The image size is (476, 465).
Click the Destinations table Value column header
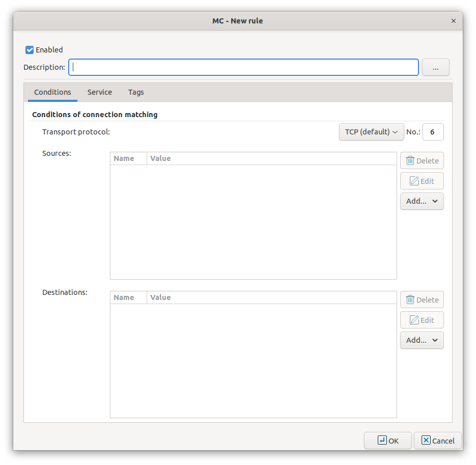pyautogui.click(x=160, y=297)
